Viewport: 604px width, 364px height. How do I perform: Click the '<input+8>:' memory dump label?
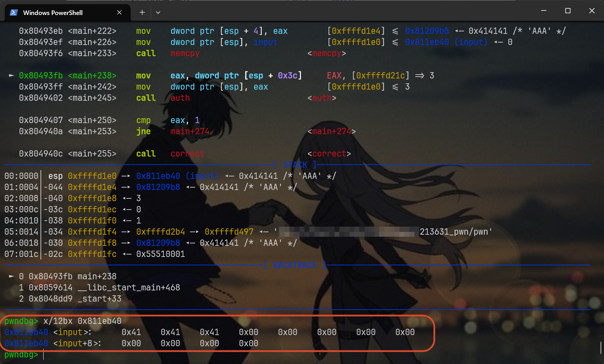[x=77, y=343]
